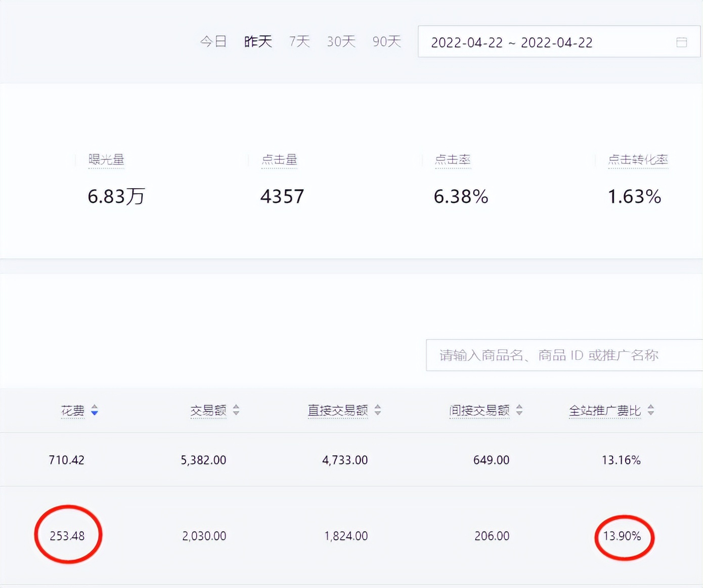
Task: Click the product search input field
Action: point(561,355)
